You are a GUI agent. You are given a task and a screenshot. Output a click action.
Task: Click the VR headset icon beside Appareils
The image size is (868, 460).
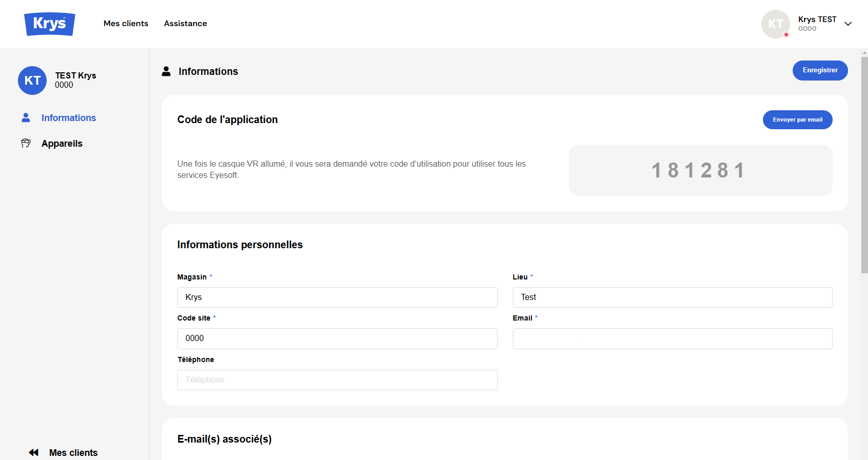26,143
